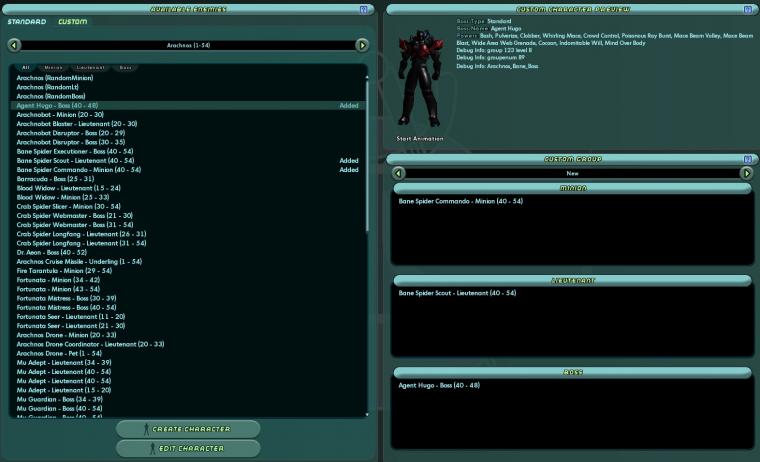
Task: Select previous custom group with left arrow
Action: coord(398,173)
